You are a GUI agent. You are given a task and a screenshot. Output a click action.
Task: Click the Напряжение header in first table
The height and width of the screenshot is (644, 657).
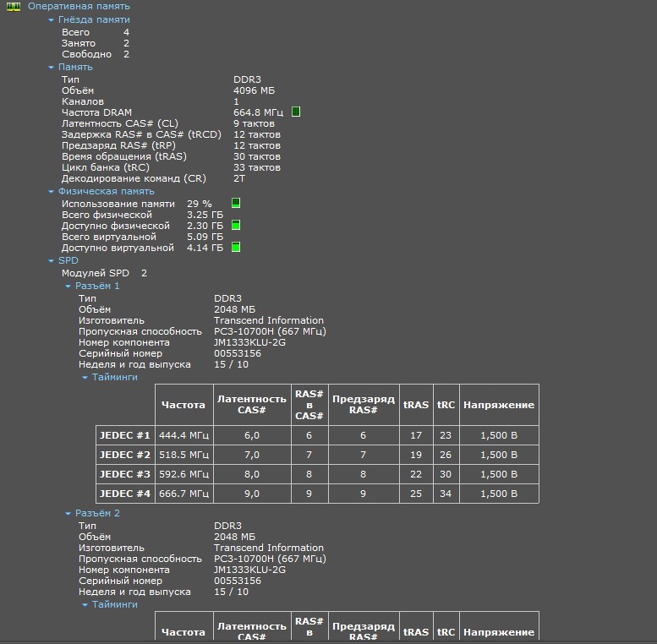(499, 405)
